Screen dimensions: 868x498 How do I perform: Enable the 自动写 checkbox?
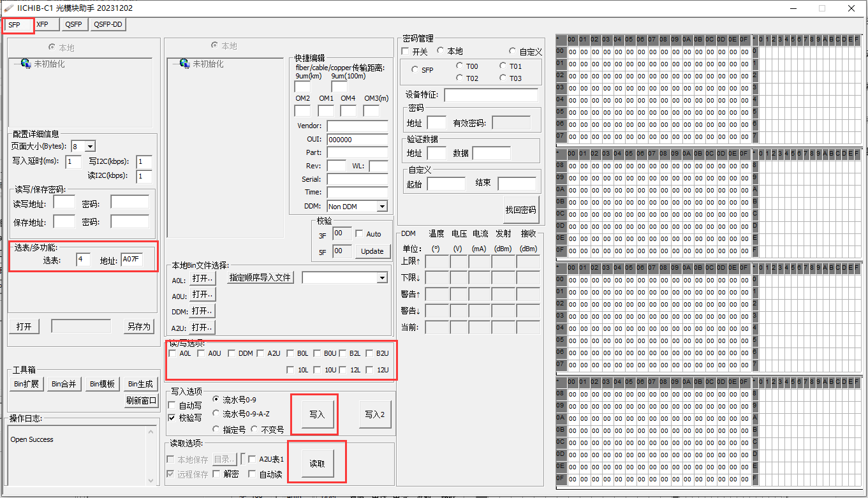171,404
